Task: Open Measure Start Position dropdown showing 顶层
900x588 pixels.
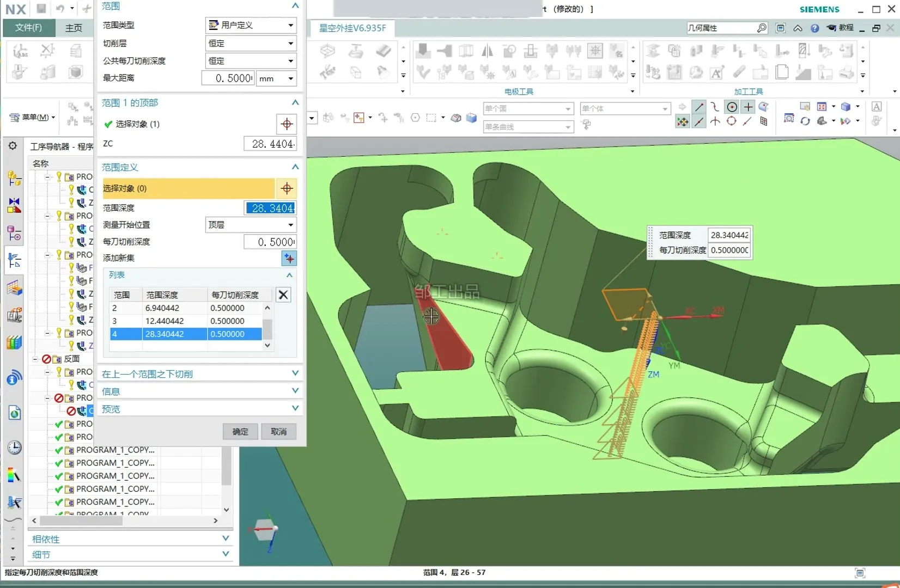Action: point(251,225)
